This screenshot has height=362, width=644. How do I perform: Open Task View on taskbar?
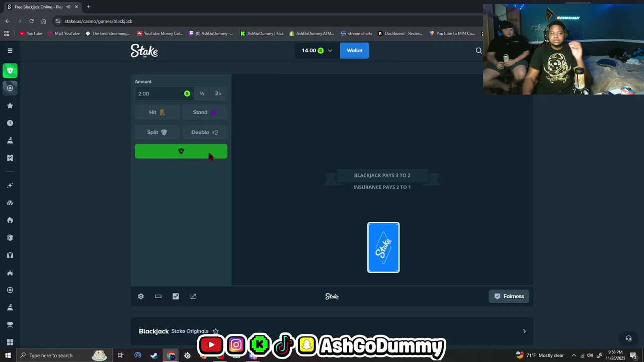[x=120, y=355]
